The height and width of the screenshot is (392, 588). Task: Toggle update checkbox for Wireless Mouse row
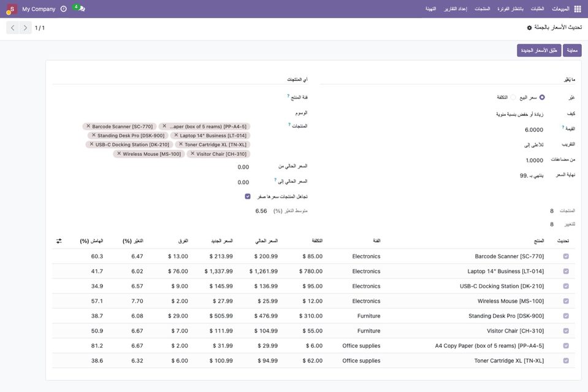tap(566, 301)
